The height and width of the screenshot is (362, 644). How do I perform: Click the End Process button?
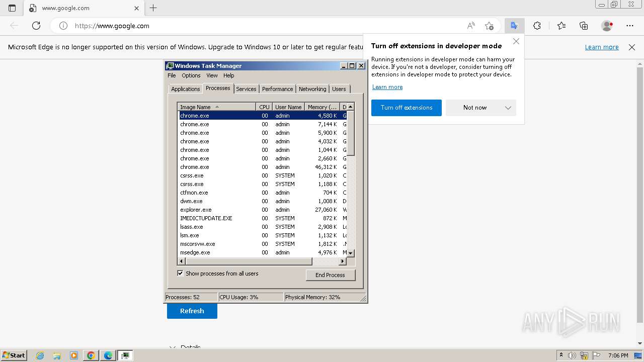point(331,275)
